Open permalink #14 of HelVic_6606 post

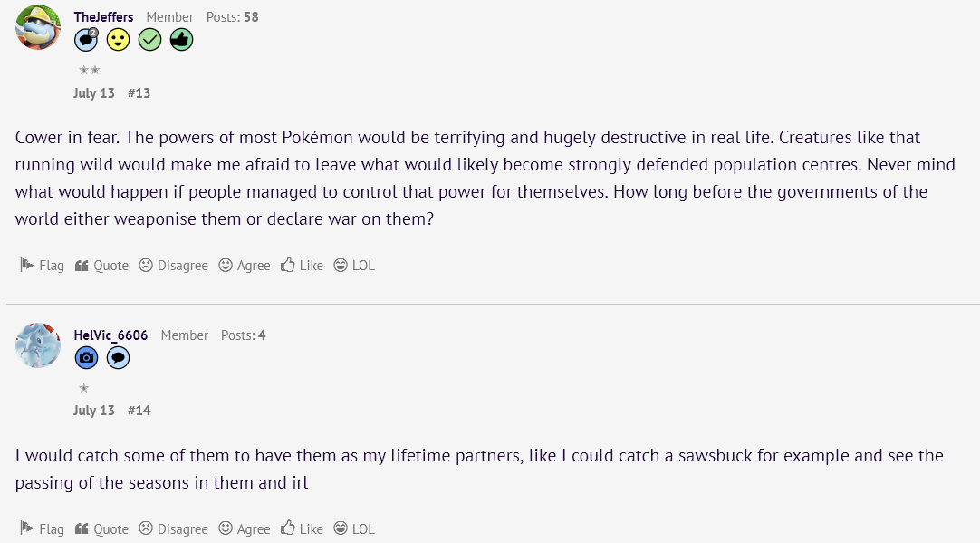point(139,411)
